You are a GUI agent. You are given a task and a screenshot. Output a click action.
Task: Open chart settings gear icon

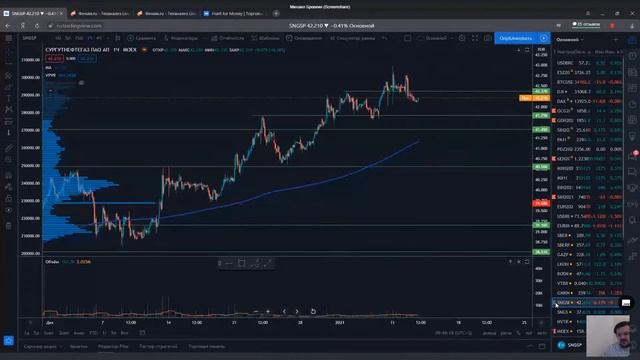(462, 38)
